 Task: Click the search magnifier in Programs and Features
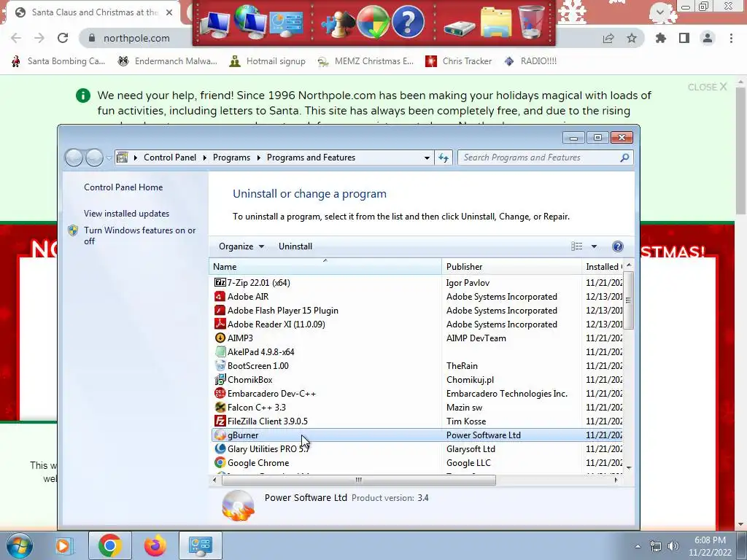coord(624,157)
